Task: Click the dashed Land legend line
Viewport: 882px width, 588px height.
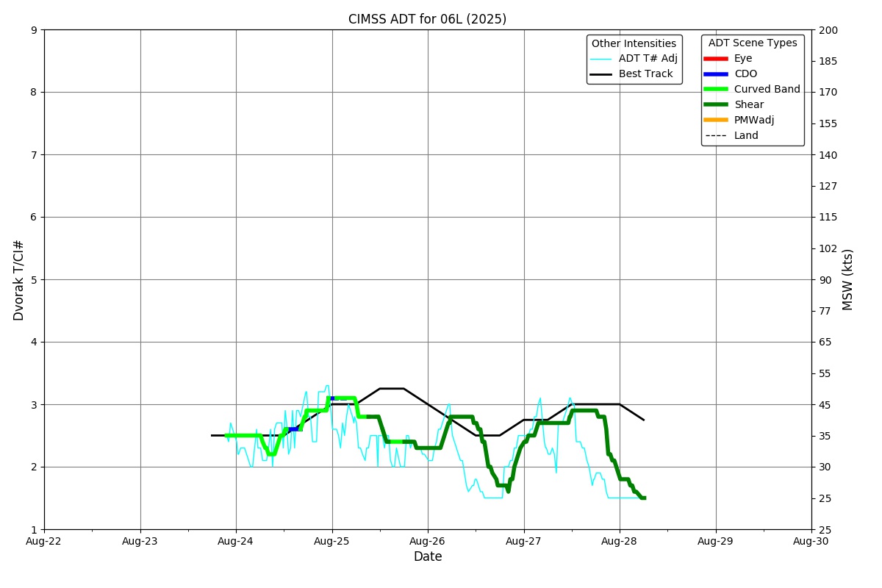Action: [715, 136]
